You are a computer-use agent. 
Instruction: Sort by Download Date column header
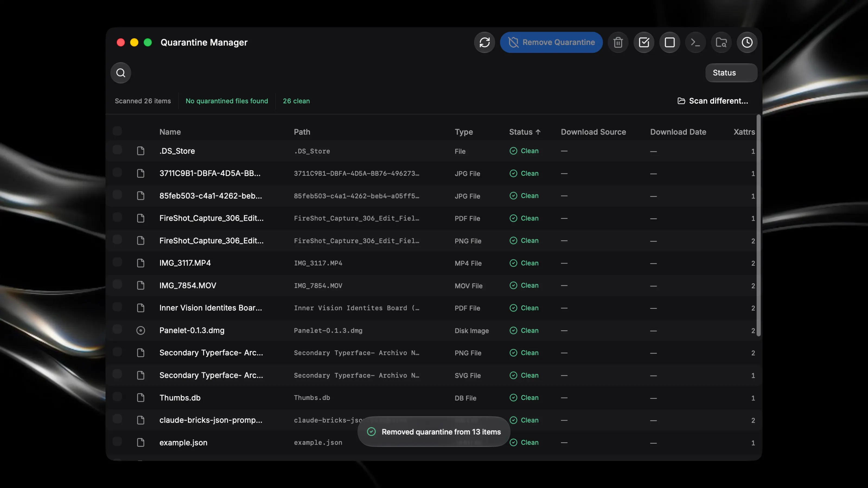tap(678, 132)
